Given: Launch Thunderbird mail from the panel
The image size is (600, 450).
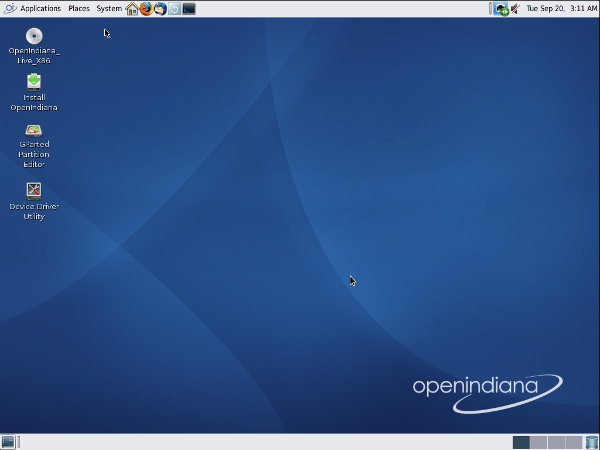Looking at the screenshot, I should pyautogui.click(x=160, y=9).
